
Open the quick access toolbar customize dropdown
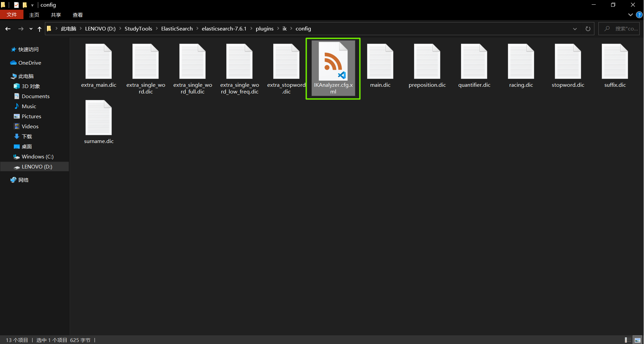click(x=33, y=5)
